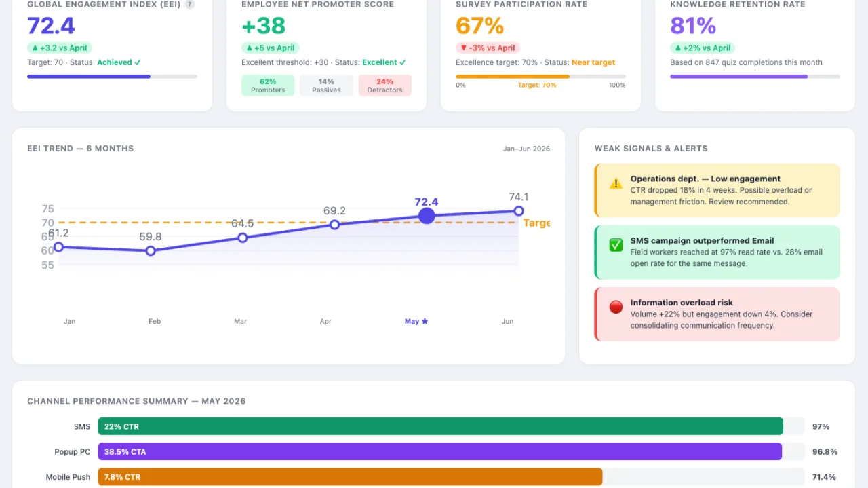Select the 14% Passives chip
The width and height of the screenshot is (868, 488).
(326, 86)
